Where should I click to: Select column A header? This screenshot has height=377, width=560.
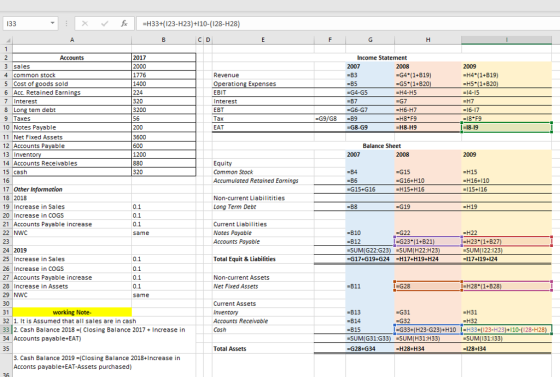pyautogui.click(x=72, y=40)
